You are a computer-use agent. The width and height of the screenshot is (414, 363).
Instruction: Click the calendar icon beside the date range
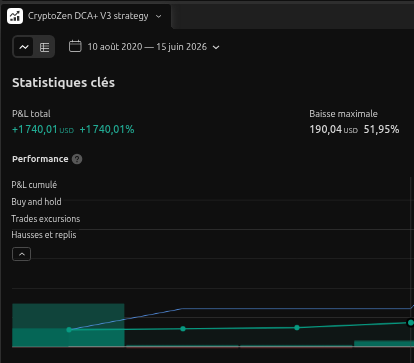coord(75,46)
